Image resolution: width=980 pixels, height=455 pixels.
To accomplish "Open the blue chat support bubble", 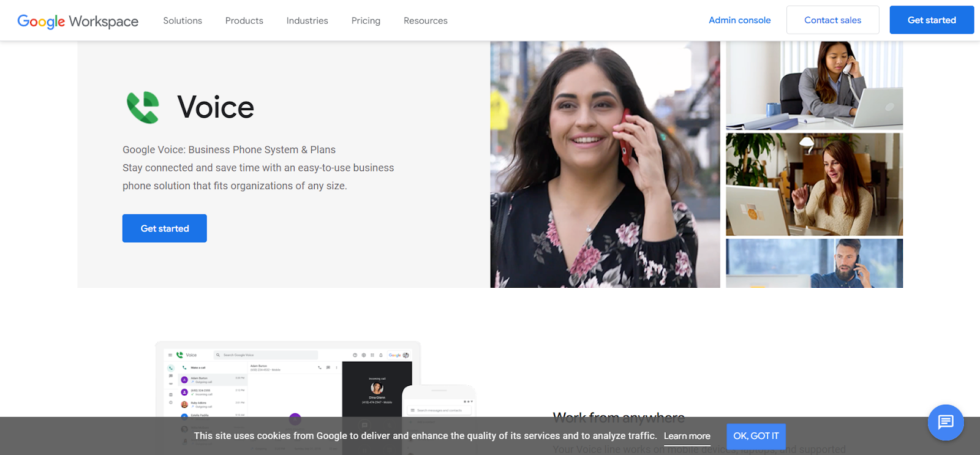I will [946, 422].
